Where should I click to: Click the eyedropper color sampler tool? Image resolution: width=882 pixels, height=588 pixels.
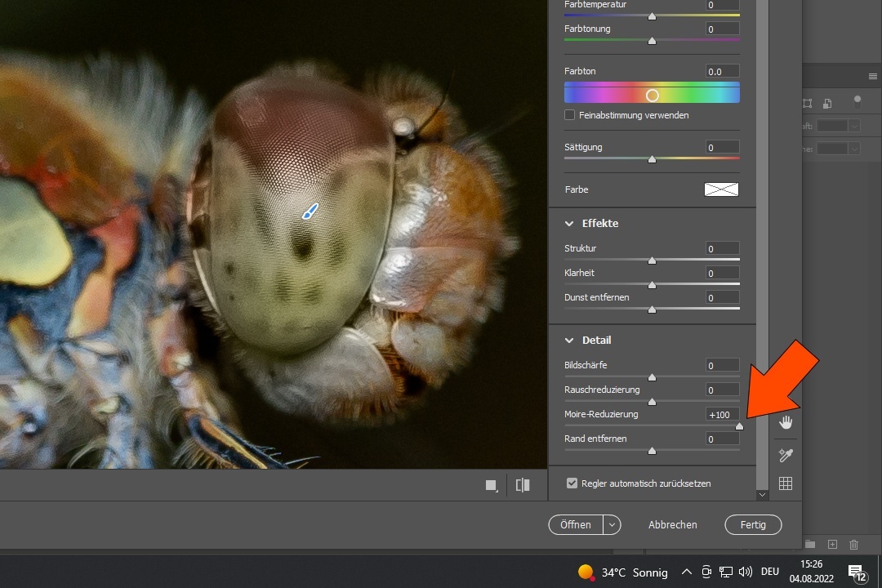[786, 455]
